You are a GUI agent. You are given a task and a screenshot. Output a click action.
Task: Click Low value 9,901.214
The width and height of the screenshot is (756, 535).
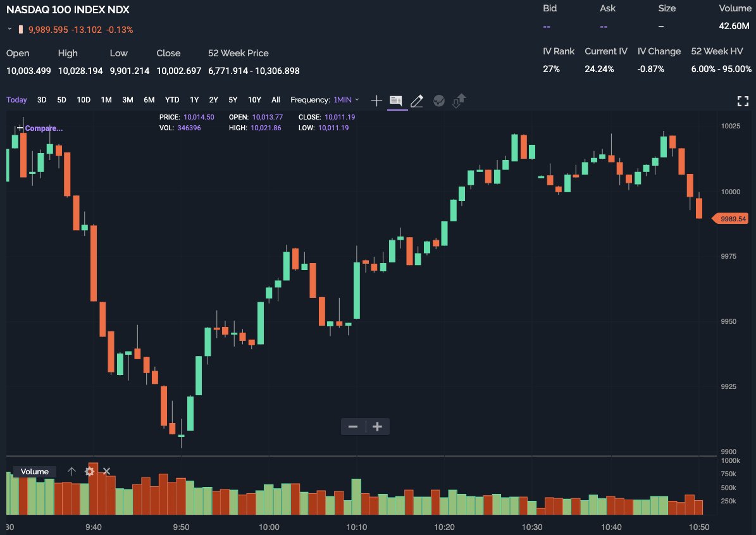(x=130, y=71)
